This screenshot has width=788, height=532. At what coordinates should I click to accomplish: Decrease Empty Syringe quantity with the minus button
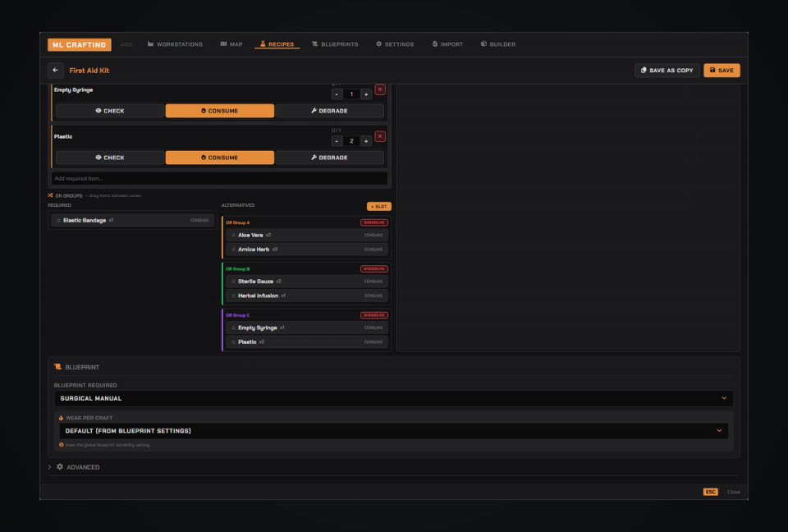(x=337, y=94)
